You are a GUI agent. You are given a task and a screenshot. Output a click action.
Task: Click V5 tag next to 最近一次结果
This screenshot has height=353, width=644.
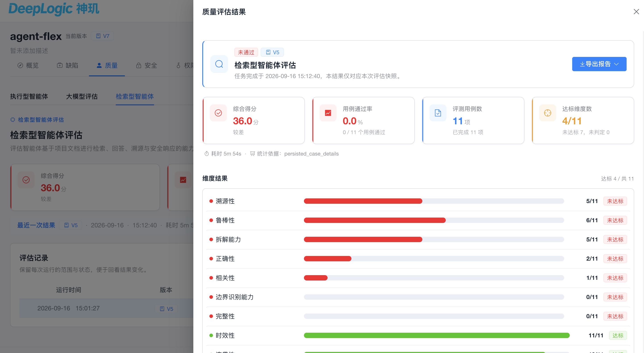[x=70, y=225]
